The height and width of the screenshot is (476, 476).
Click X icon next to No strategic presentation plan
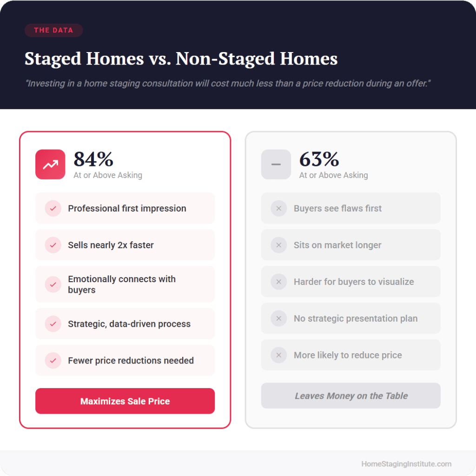pyautogui.click(x=279, y=318)
